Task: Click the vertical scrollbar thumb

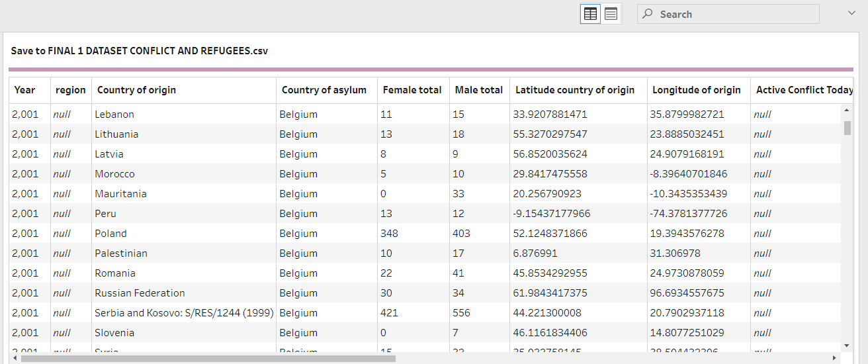Action: 847,127
